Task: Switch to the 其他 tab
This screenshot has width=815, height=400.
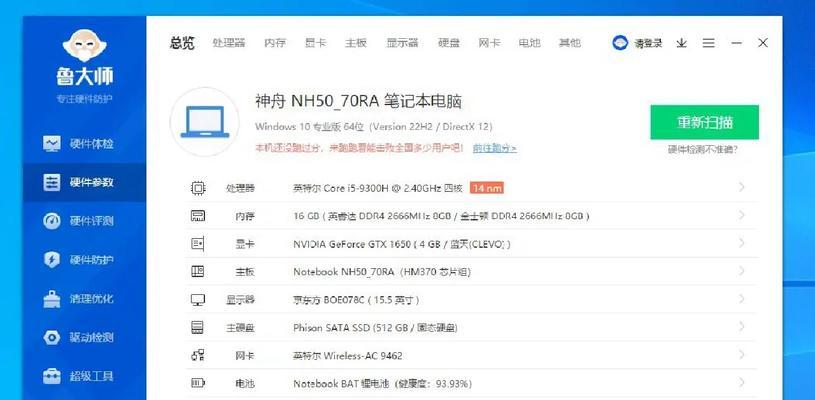Action: point(570,43)
